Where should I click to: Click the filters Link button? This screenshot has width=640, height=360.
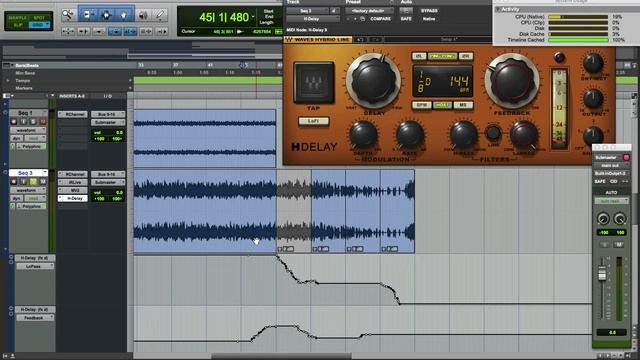pyautogui.click(x=493, y=132)
